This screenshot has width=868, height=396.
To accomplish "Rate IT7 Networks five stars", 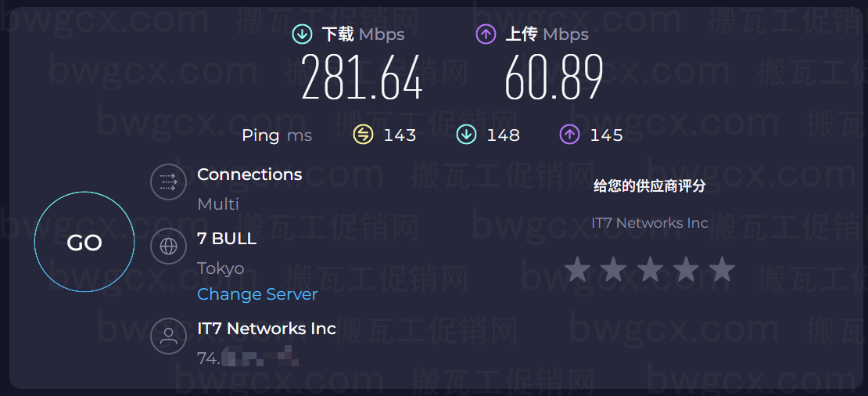I will coord(722,269).
